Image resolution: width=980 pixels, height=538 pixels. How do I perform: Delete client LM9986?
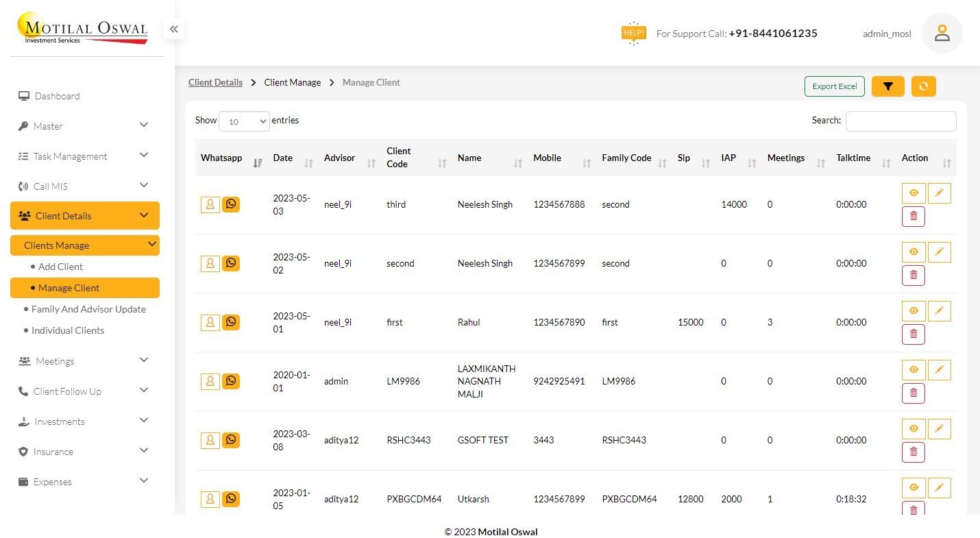click(914, 393)
